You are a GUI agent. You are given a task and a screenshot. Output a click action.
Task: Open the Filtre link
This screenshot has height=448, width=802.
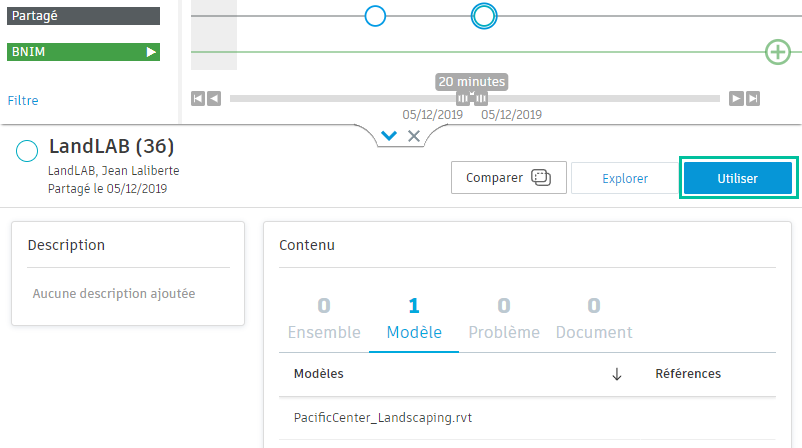tap(23, 100)
